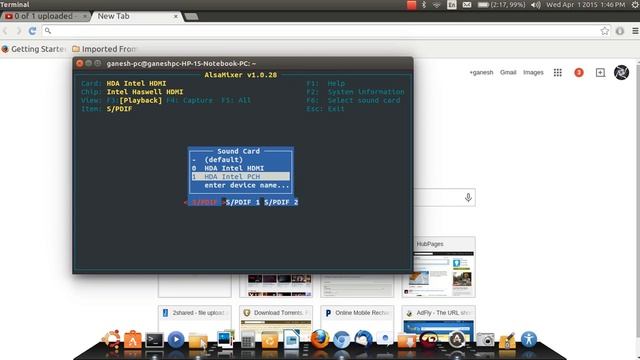The image size is (640, 360).
Task: Click Chrome back arrow
Action: click(6, 31)
